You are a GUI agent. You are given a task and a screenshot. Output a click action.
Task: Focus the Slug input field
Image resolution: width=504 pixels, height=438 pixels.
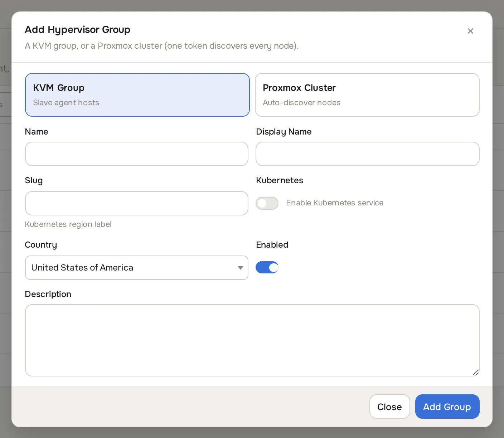tap(137, 203)
